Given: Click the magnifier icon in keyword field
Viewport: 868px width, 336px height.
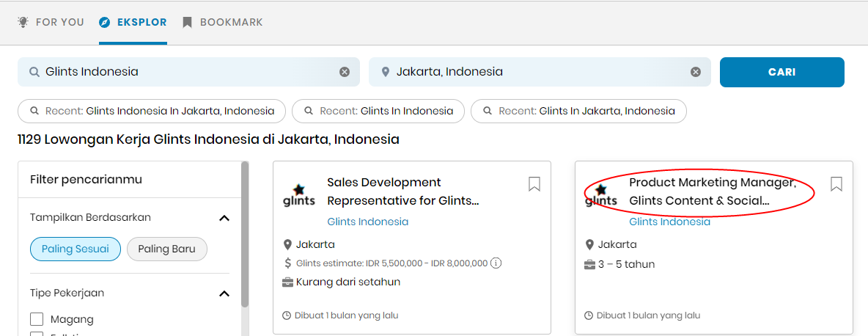Looking at the screenshot, I should click(34, 72).
